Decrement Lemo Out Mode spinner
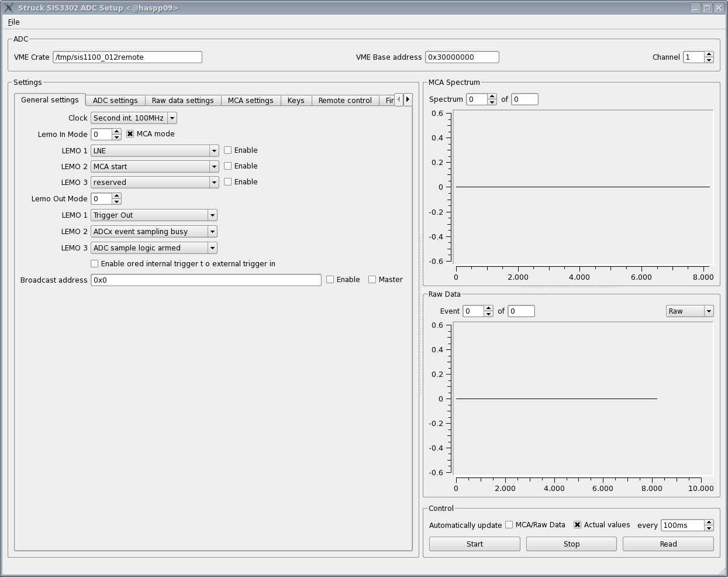This screenshot has width=728, height=577. click(x=116, y=201)
